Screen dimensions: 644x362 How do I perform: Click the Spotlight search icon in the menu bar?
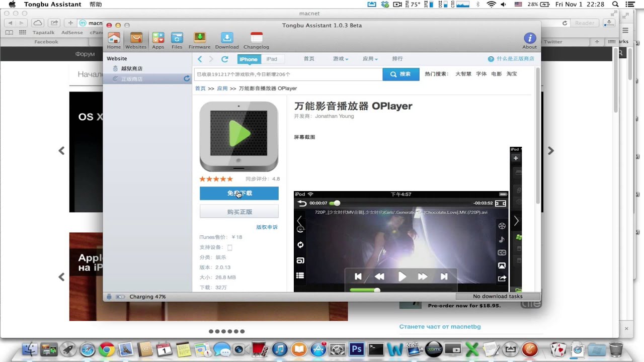pyautogui.click(x=615, y=4)
